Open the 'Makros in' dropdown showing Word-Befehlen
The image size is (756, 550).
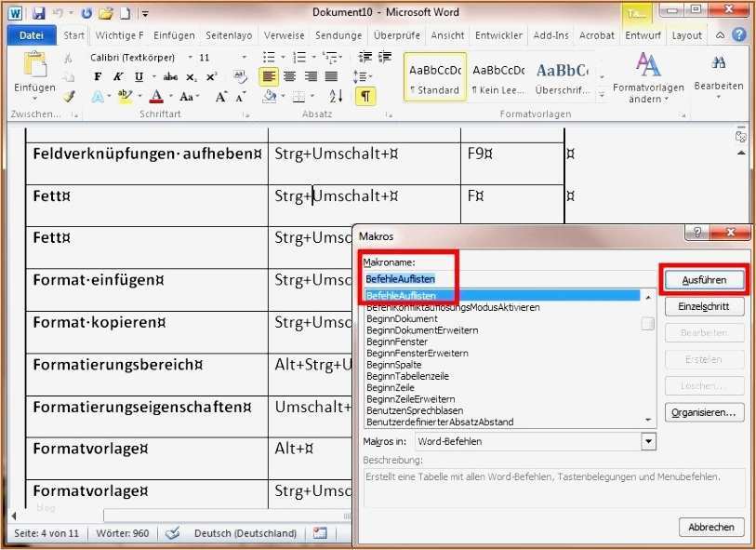pyautogui.click(x=648, y=441)
